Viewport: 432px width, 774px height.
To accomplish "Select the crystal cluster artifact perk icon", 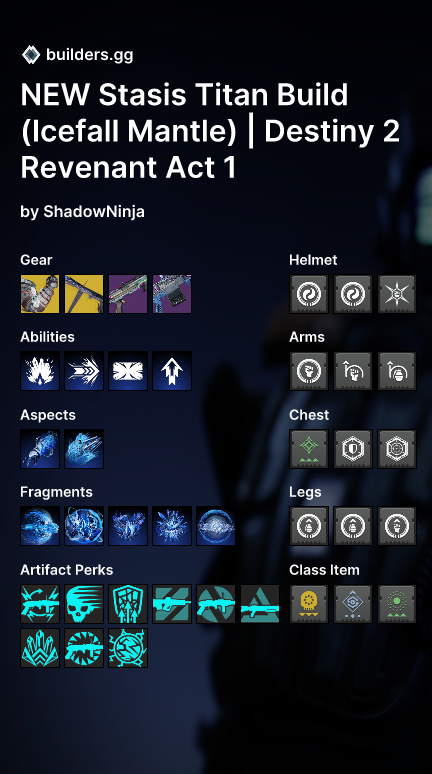I will [40, 648].
